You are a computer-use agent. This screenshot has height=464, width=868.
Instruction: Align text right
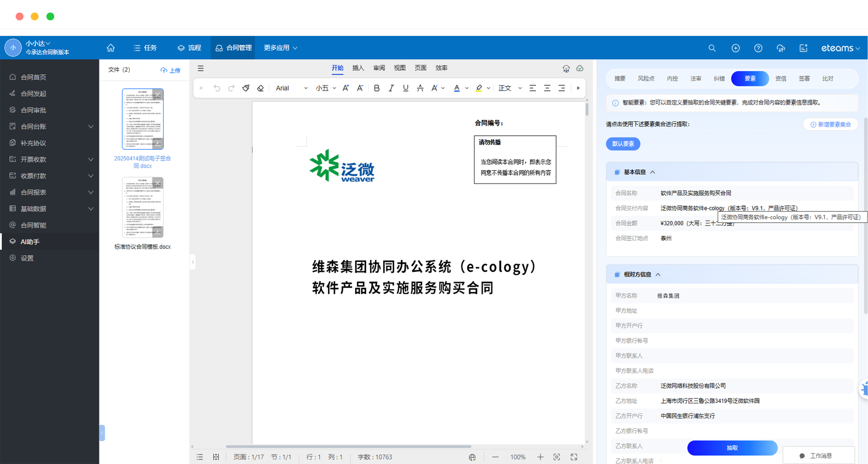tap(561, 88)
